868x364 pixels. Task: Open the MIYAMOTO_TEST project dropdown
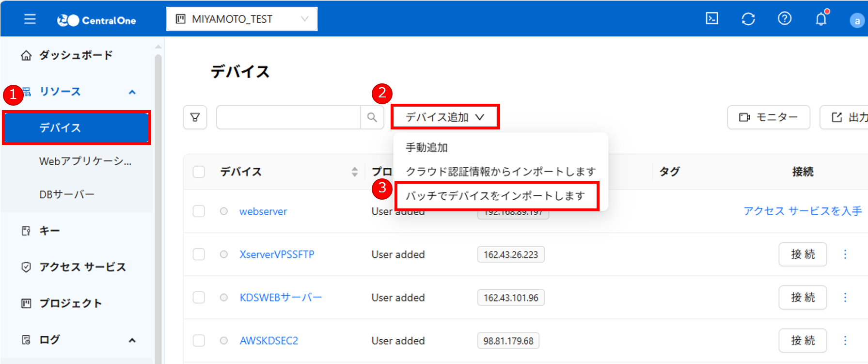point(242,19)
